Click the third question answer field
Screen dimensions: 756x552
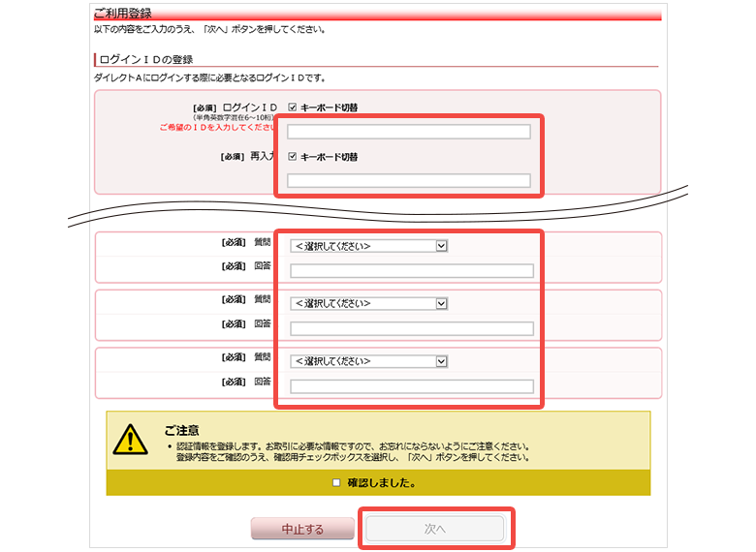(412, 386)
